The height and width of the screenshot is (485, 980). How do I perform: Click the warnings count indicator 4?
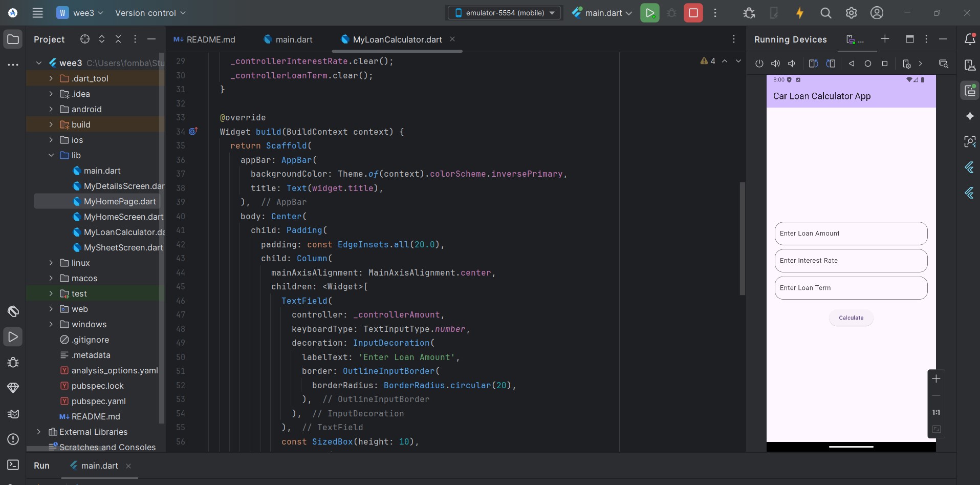[x=708, y=61]
